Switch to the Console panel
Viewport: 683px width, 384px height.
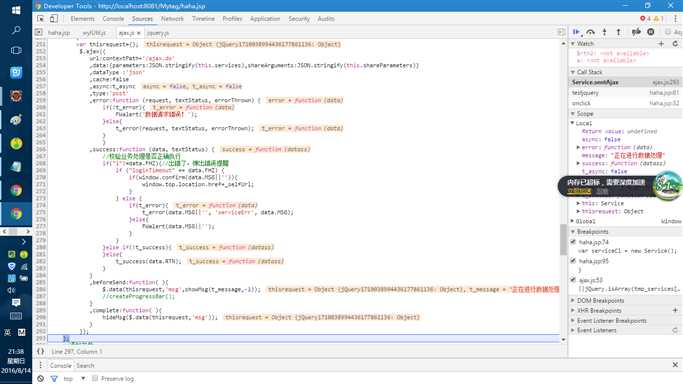click(113, 19)
